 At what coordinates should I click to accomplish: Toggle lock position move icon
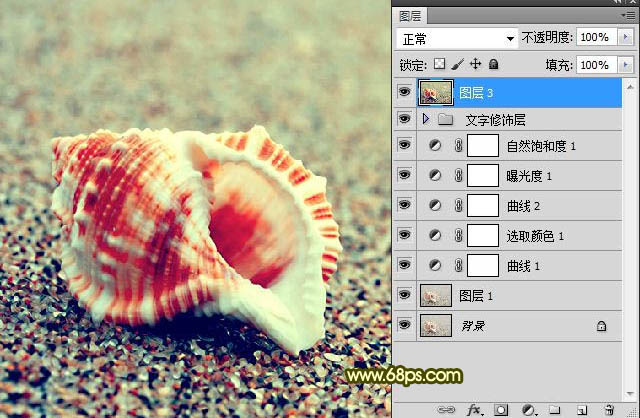[x=475, y=64]
